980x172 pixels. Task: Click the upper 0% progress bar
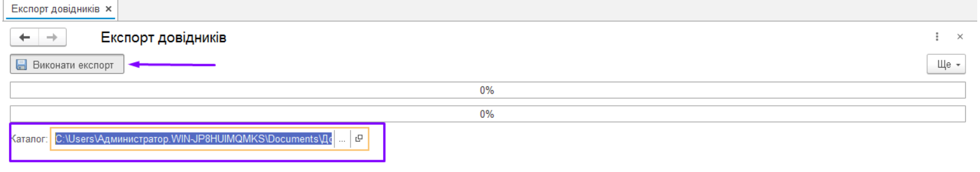[x=488, y=90]
